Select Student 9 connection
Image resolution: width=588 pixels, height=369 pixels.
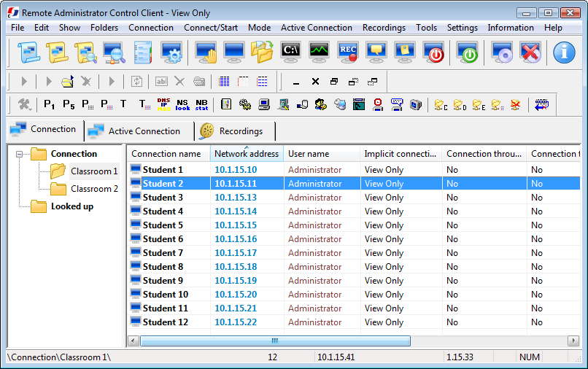(x=163, y=281)
